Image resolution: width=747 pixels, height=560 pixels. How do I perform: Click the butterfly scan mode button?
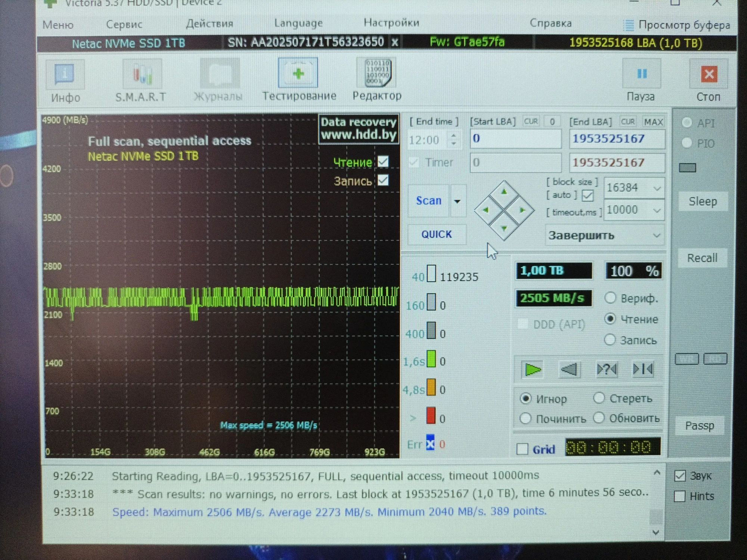coord(643,370)
